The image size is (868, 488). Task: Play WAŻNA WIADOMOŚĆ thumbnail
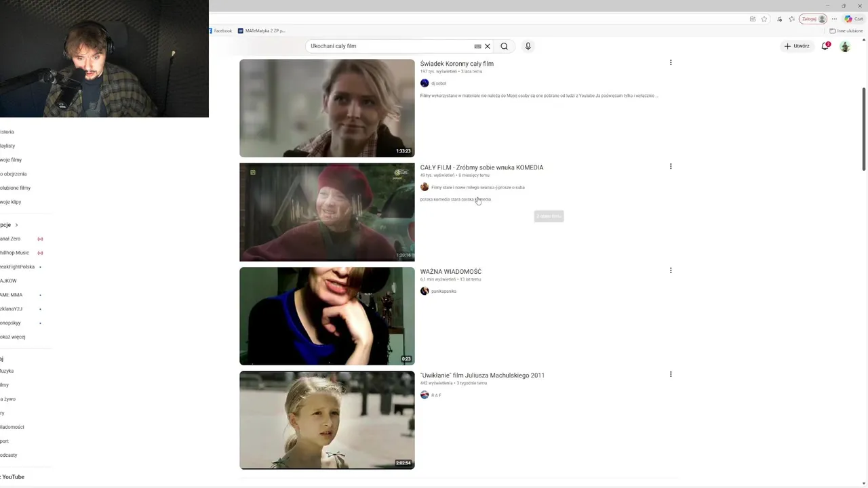click(327, 316)
